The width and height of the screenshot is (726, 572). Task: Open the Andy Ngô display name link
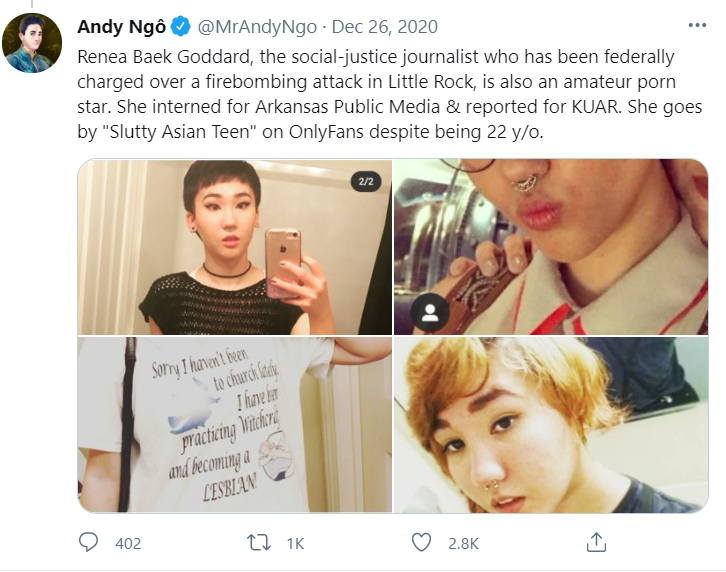[121, 27]
